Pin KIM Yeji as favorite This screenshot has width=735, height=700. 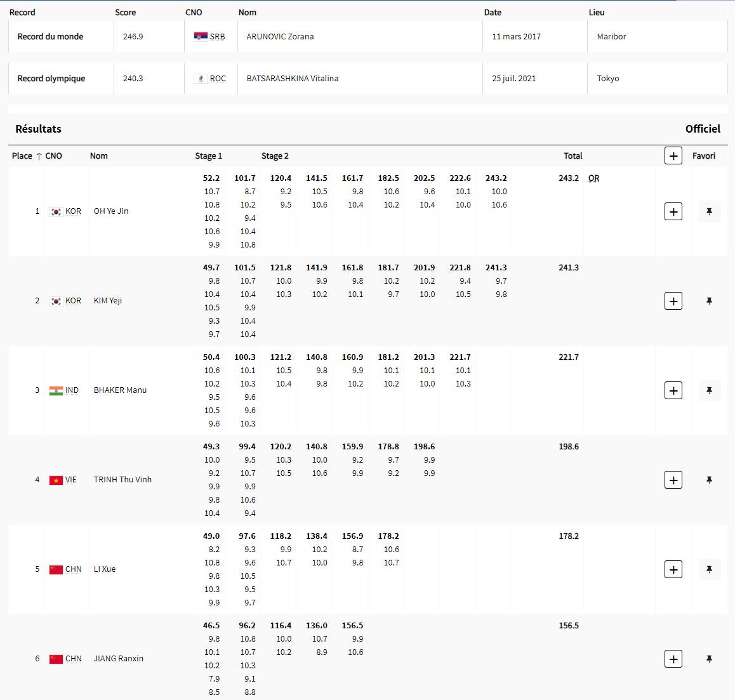coord(709,301)
